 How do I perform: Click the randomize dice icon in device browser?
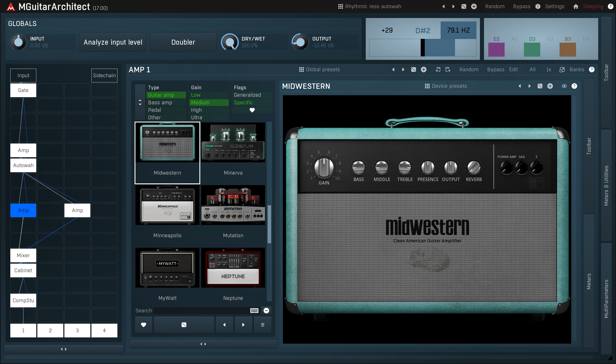point(184,325)
